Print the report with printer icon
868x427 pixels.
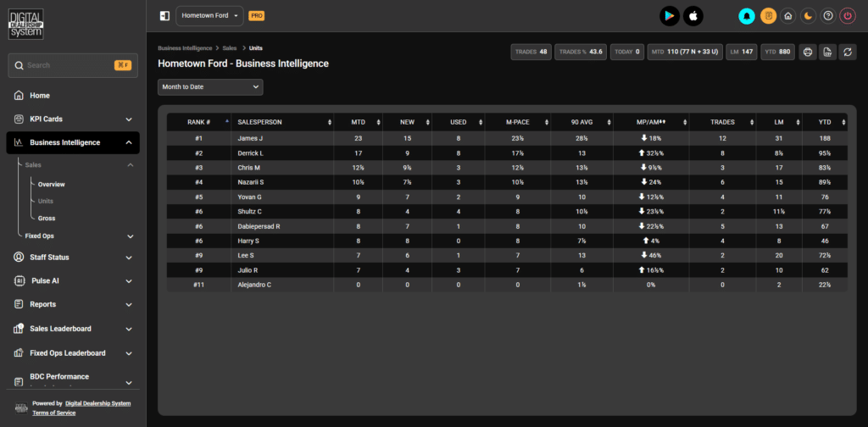[808, 52]
